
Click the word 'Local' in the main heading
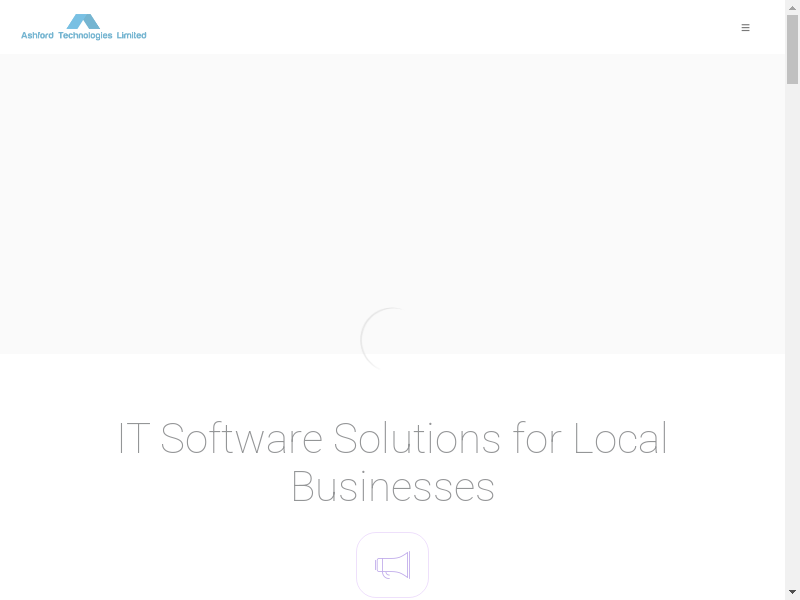click(620, 439)
